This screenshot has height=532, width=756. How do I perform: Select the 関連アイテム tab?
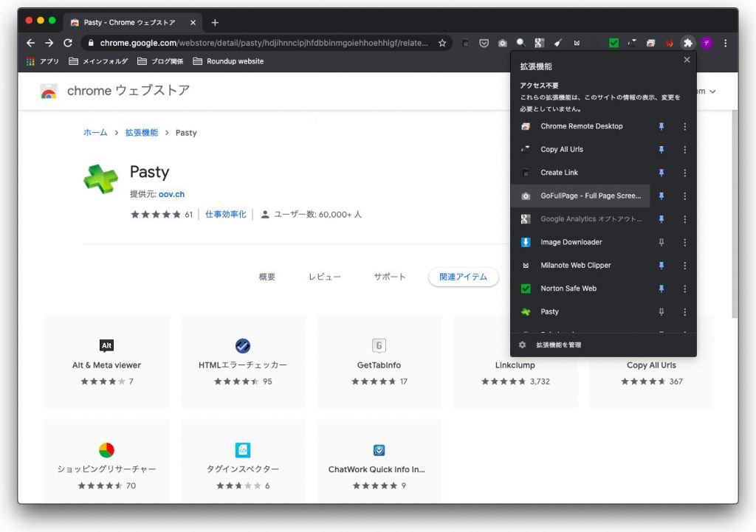(x=464, y=277)
